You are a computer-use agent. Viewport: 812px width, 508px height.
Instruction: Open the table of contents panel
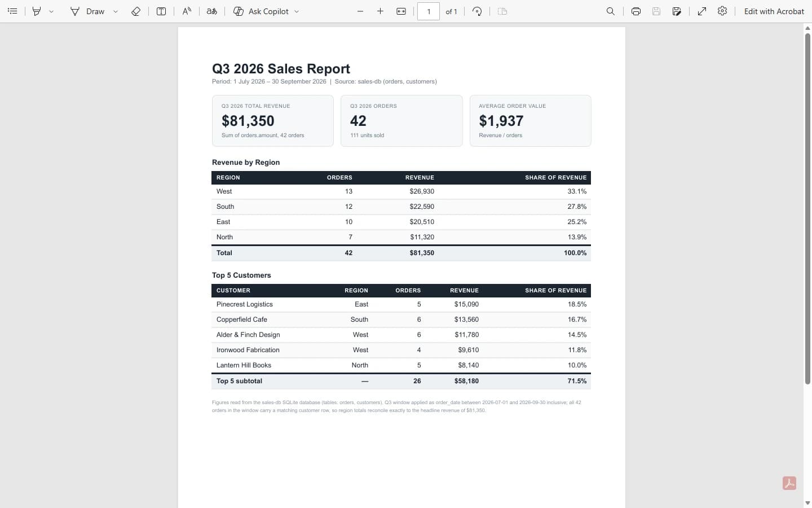click(12, 11)
